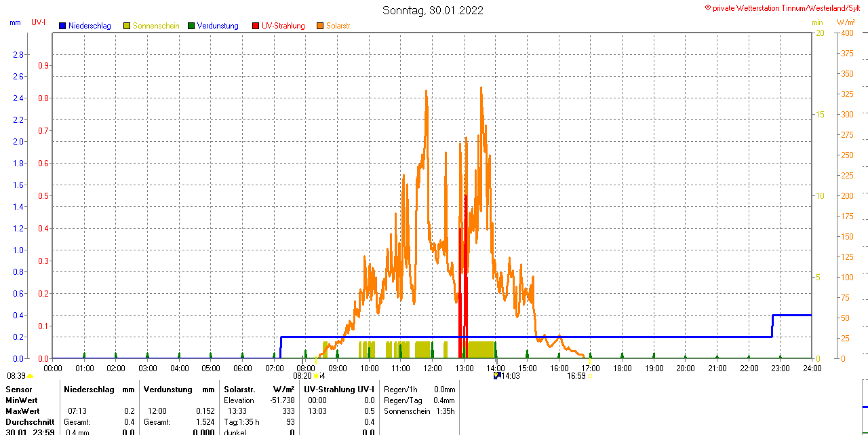Select the marker icon left of 14:03
The height and width of the screenshot is (435, 868).
tap(496, 375)
